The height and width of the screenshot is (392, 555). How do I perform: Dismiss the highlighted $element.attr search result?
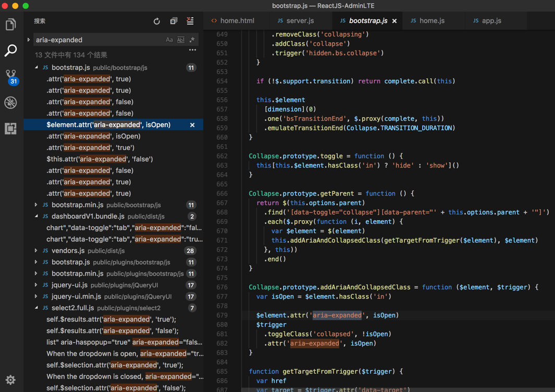[x=192, y=125]
